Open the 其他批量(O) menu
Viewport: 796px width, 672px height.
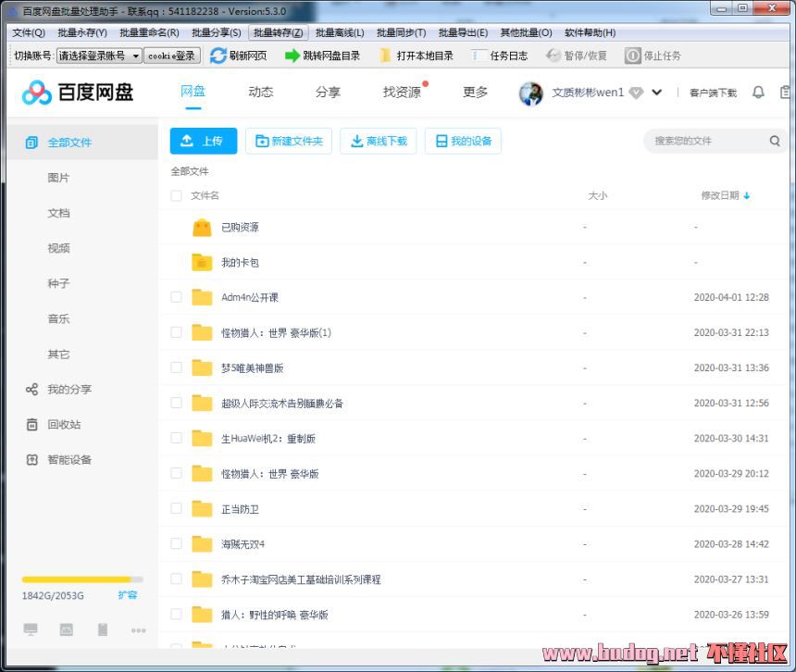pyautogui.click(x=526, y=33)
